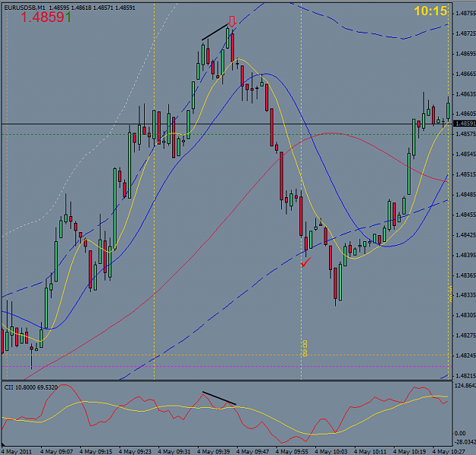Select the magenta dashed horizontal level line
Image resolution: width=476 pixels, height=455 pixels.
point(227,366)
